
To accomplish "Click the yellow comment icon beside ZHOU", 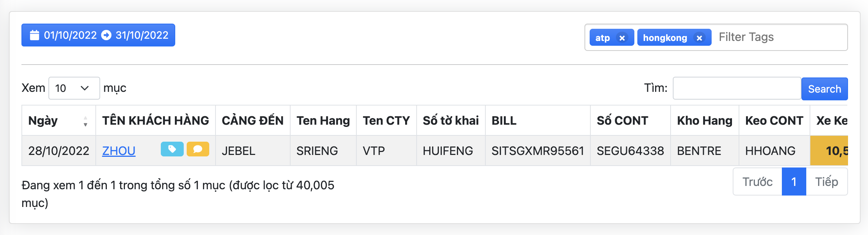I will coord(198,149).
